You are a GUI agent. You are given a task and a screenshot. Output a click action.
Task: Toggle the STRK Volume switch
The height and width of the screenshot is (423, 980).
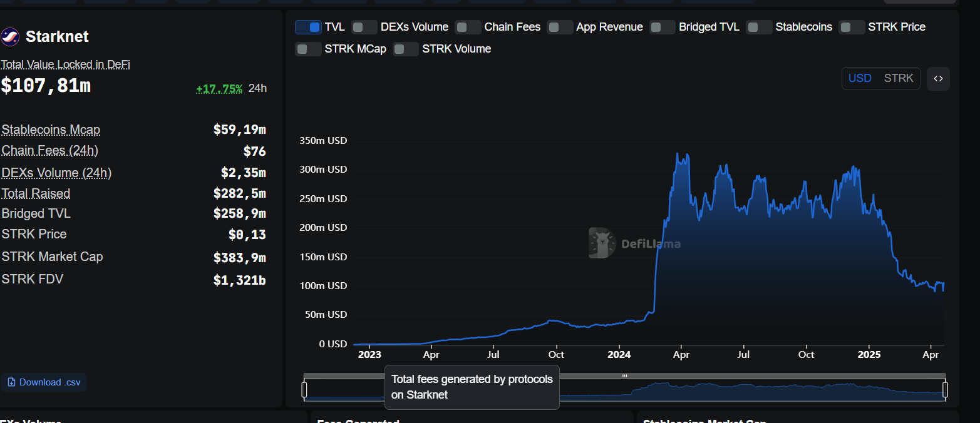(x=406, y=49)
